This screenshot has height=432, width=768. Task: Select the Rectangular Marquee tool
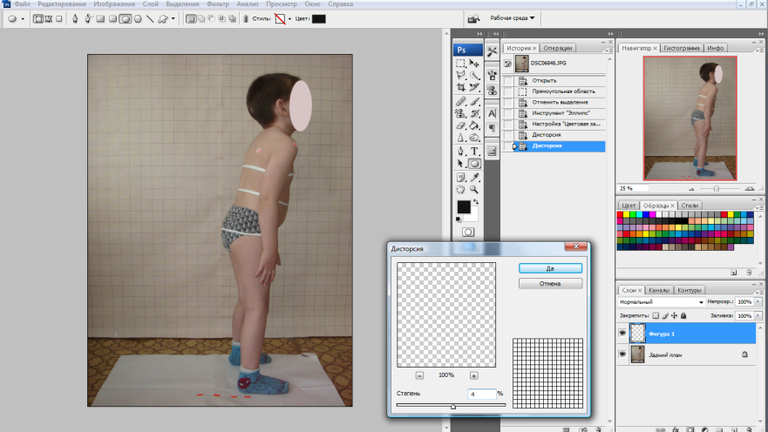461,63
